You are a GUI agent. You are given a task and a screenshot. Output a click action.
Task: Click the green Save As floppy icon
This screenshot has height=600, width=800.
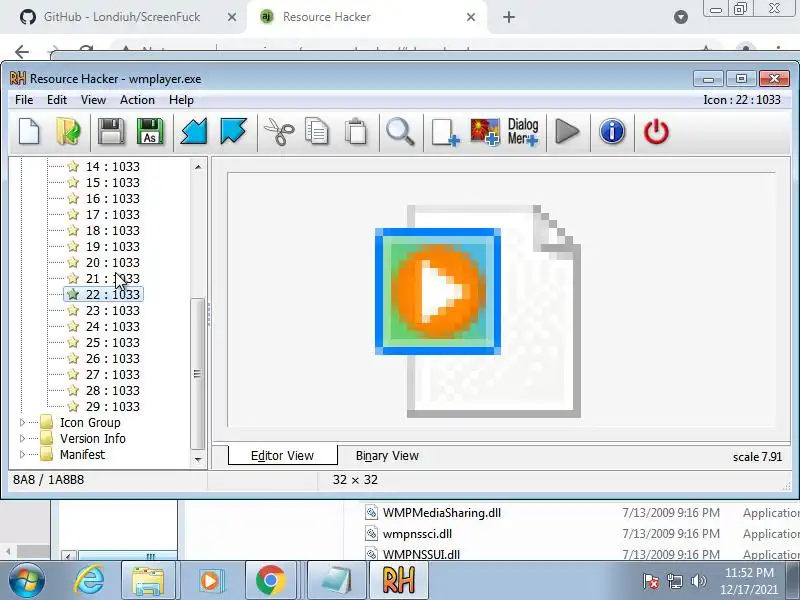click(150, 132)
